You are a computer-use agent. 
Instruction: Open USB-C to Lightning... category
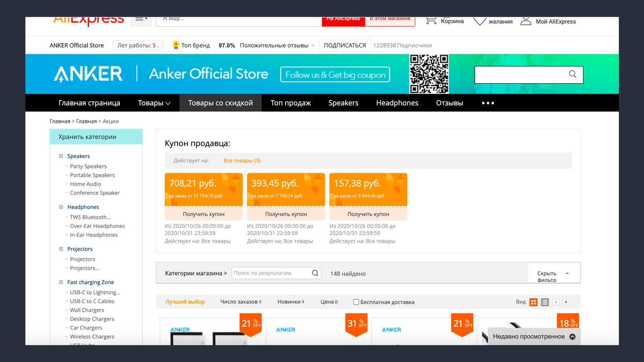95,292
